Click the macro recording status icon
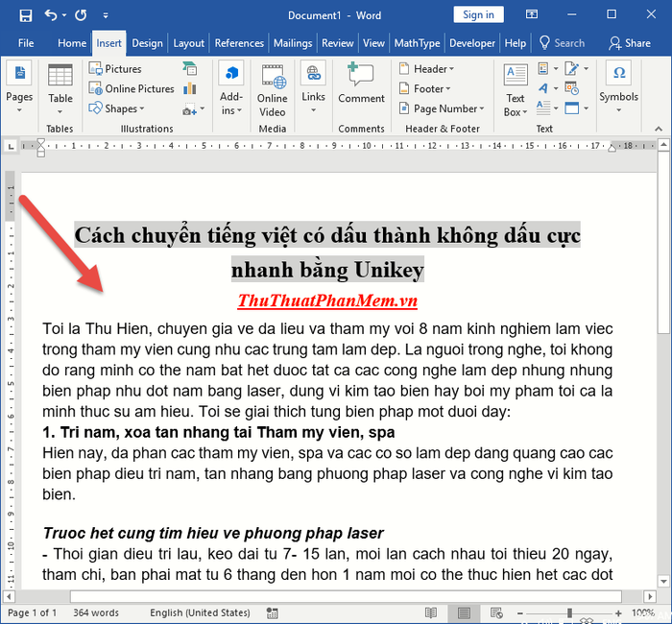Image resolution: width=672 pixels, height=624 pixels. (x=272, y=612)
